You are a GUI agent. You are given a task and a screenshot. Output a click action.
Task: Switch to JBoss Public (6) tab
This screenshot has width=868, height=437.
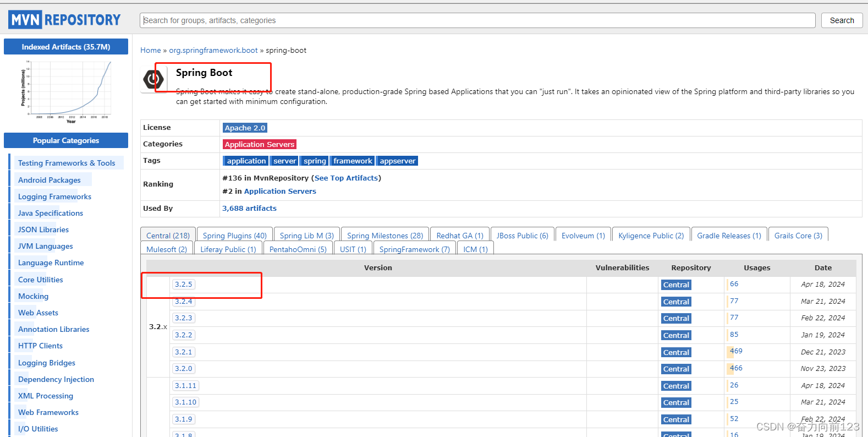pyautogui.click(x=523, y=235)
